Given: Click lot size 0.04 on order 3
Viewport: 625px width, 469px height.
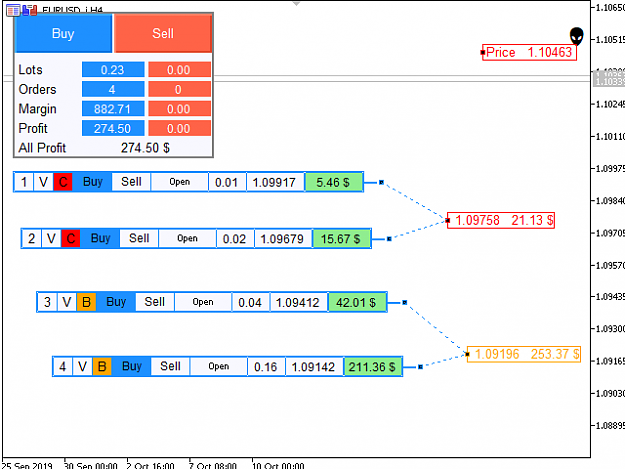Looking at the screenshot, I should (250, 302).
